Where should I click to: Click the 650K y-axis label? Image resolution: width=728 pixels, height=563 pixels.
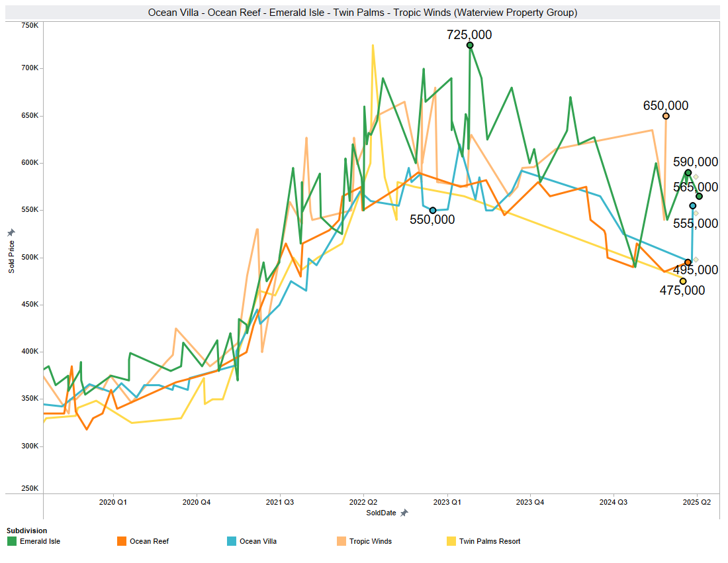point(30,116)
